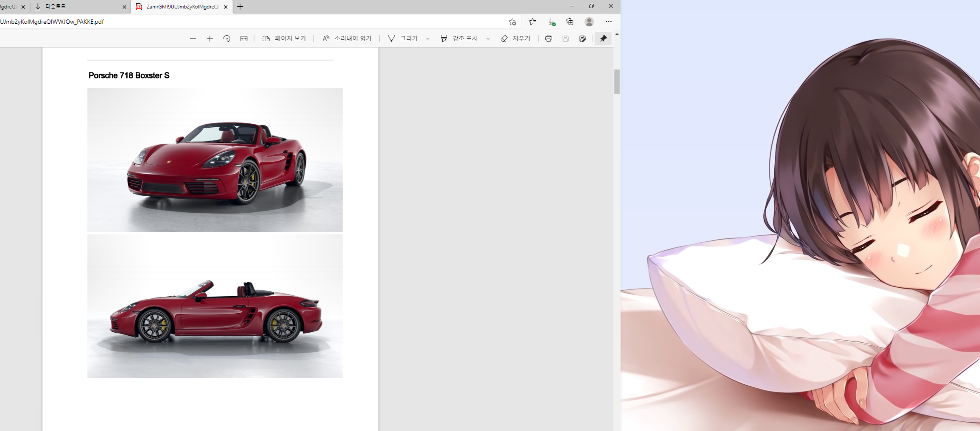This screenshot has width=980, height=431.
Task: Close the 다운로드 tab
Action: point(124,7)
